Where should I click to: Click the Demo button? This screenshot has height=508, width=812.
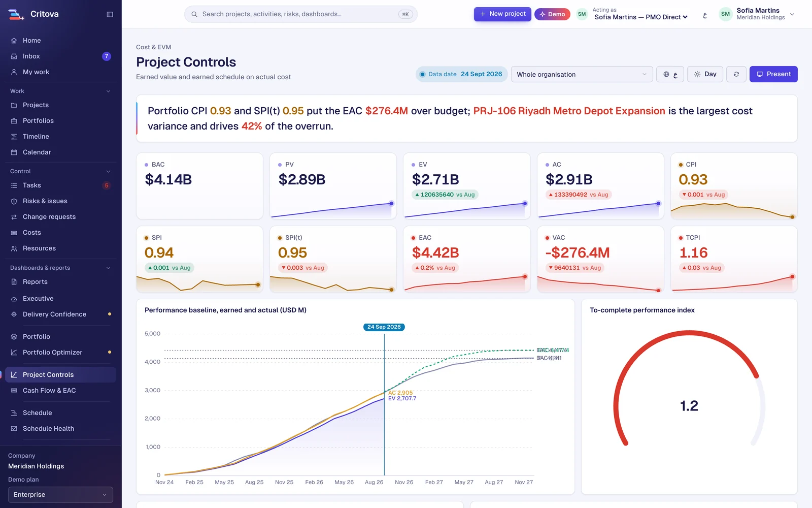tap(552, 14)
